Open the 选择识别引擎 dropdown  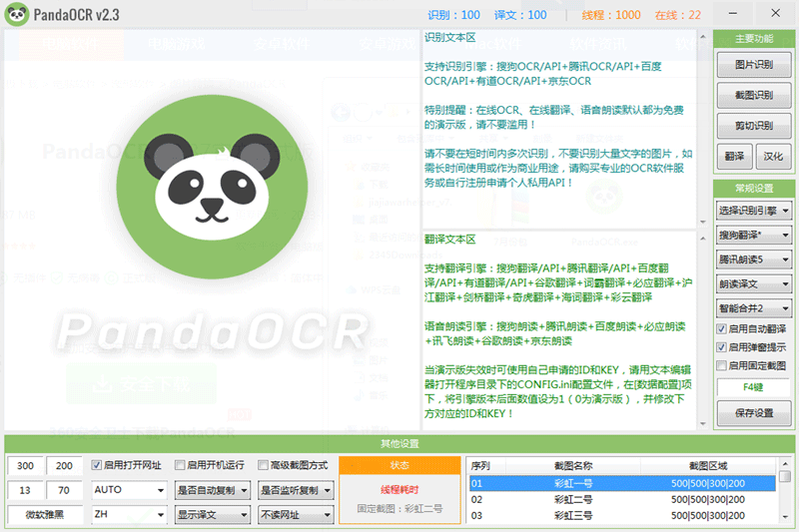coord(754,211)
